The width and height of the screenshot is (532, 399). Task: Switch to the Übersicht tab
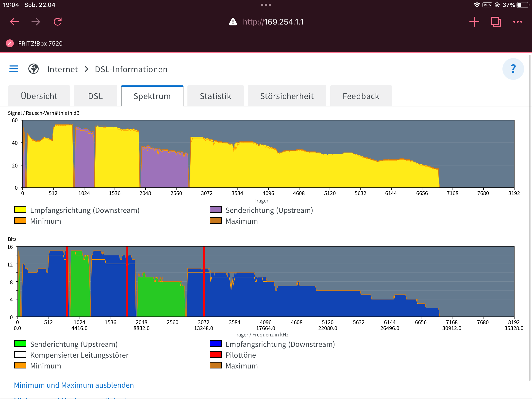point(39,96)
